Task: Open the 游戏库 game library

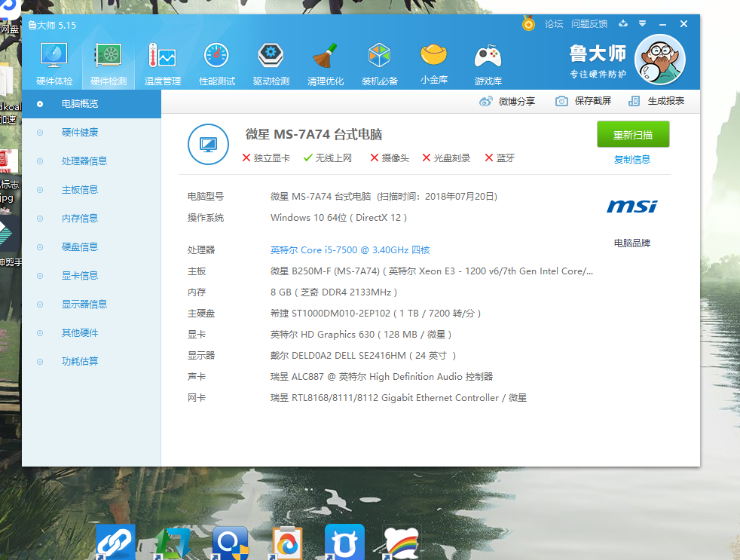Action: (x=488, y=64)
